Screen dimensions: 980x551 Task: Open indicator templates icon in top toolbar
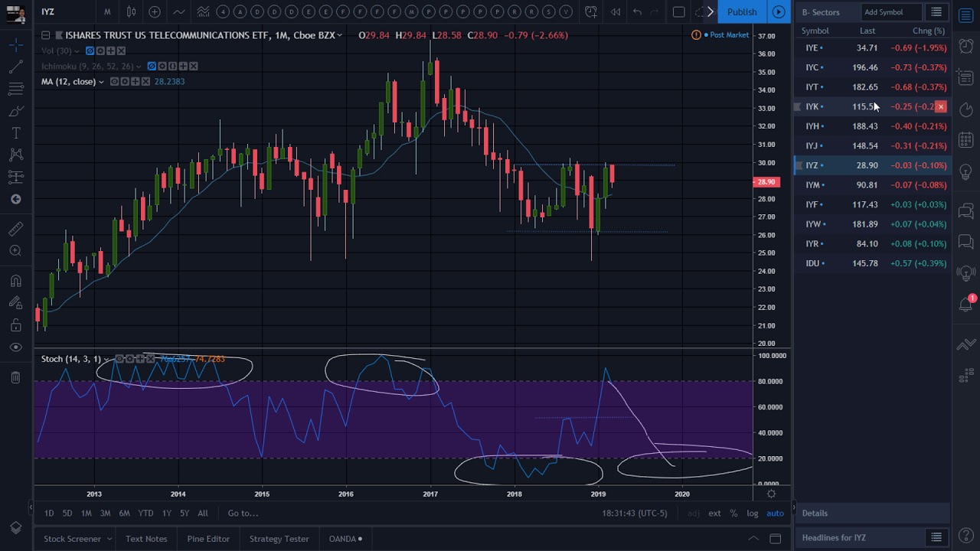click(203, 11)
